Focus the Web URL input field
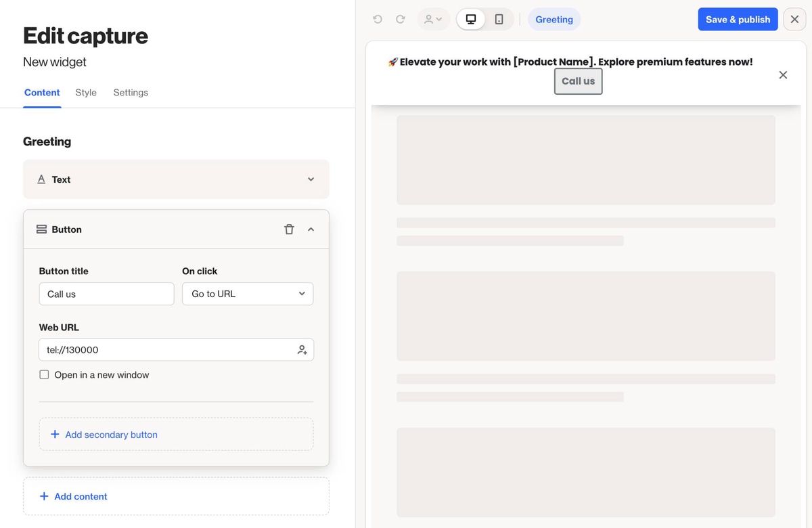Image resolution: width=812 pixels, height=528 pixels. (176, 350)
